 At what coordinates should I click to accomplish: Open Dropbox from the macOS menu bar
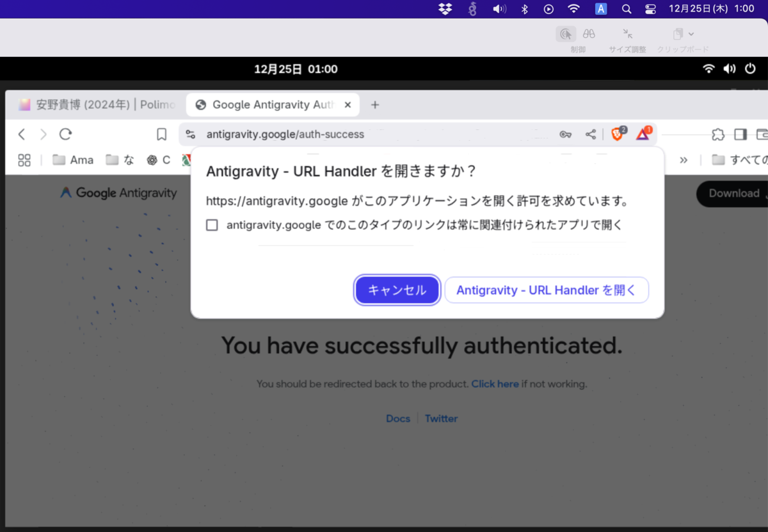(x=445, y=9)
